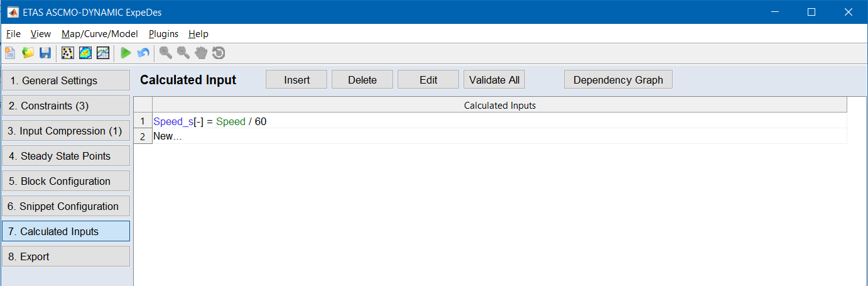Select the Pan hand tool icon
The width and height of the screenshot is (868, 286).
(201, 53)
